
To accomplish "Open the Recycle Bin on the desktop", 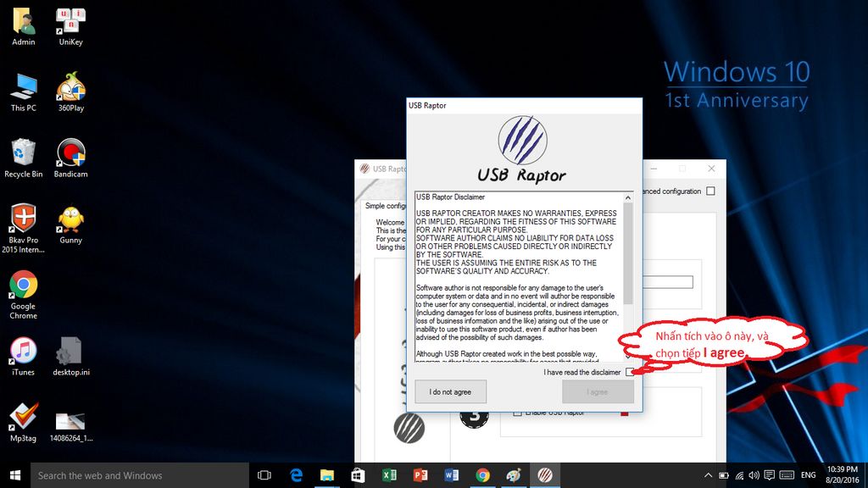I will click(23, 158).
